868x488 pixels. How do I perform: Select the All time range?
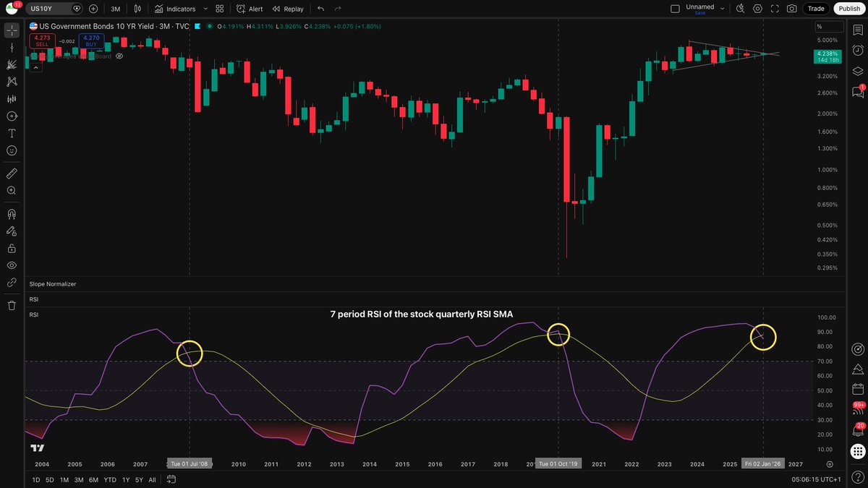coord(152,480)
